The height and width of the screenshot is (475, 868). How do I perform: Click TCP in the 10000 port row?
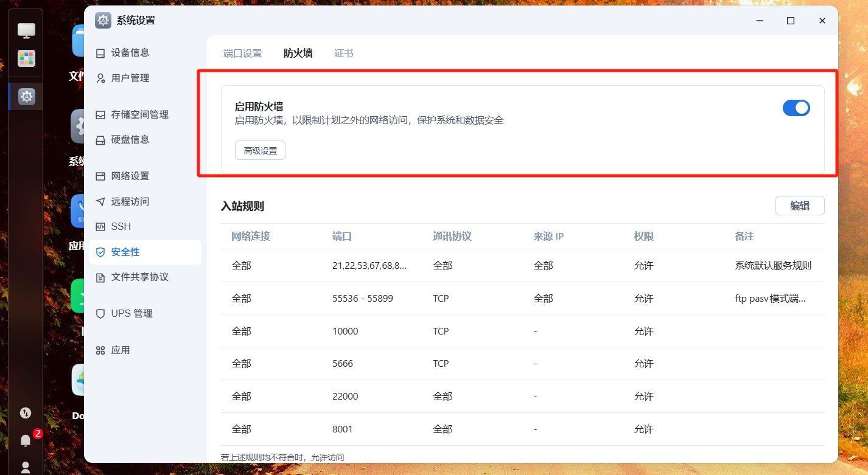coord(441,331)
